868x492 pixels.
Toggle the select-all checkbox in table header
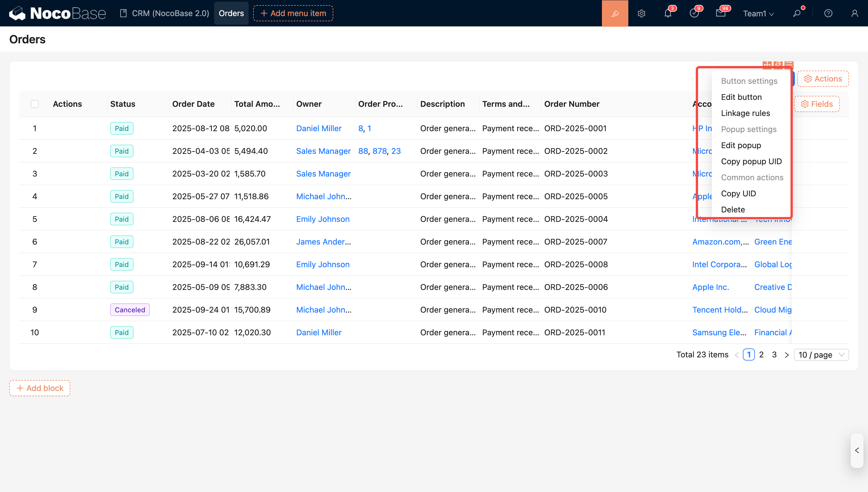point(35,104)
